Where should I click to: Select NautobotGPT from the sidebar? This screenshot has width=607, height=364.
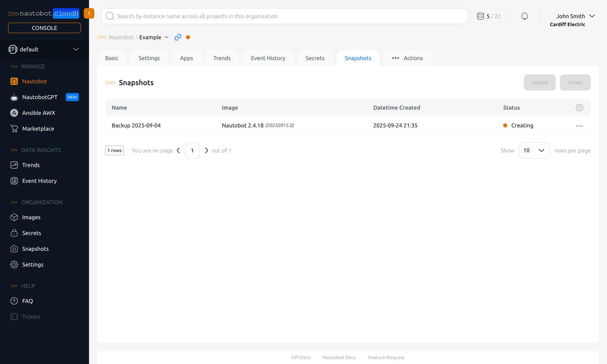[40, 97]
